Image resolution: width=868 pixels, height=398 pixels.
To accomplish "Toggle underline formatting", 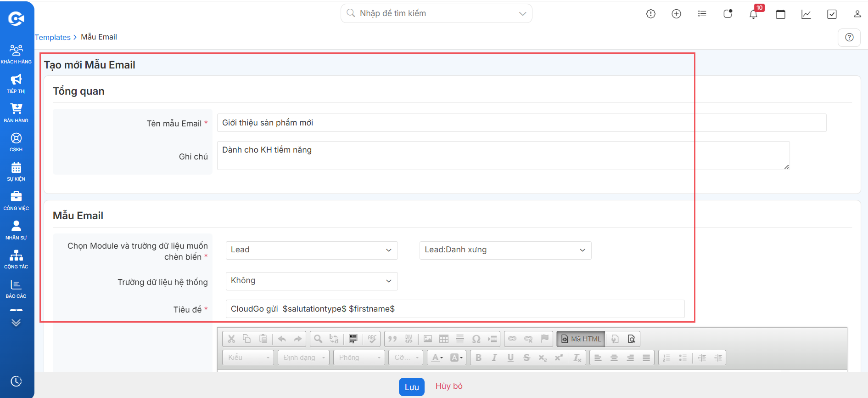I will (x=510, y=358).
